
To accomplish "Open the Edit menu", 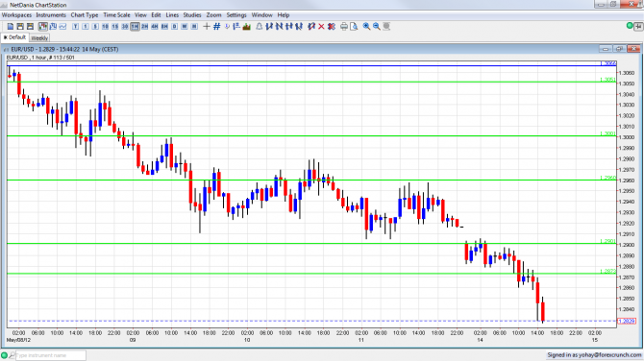I will (156, 14).
